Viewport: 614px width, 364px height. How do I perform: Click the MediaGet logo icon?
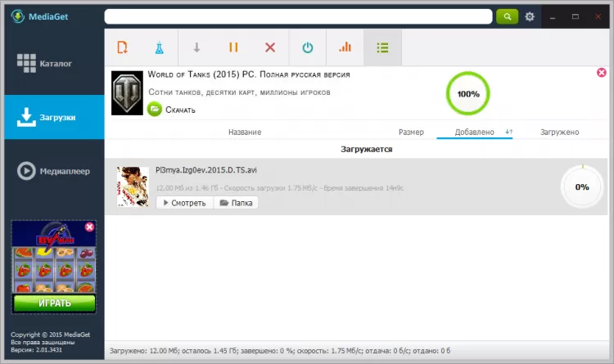18,16
